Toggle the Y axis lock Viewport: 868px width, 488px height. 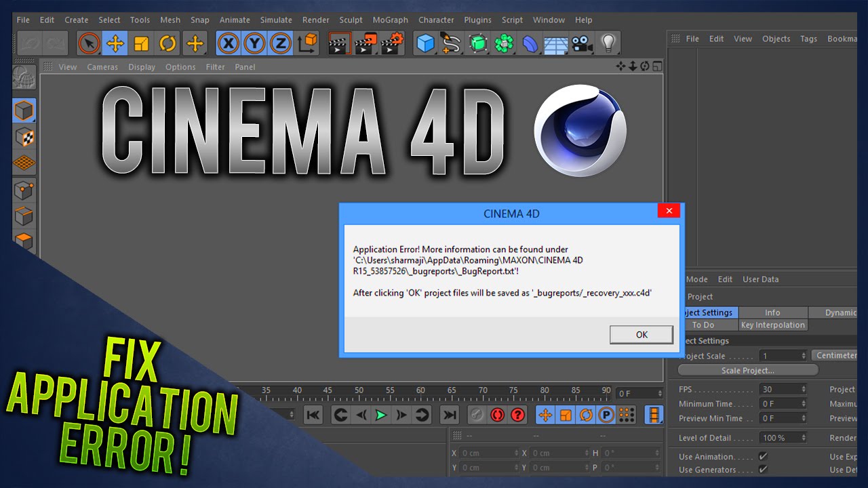click(254, 44)
